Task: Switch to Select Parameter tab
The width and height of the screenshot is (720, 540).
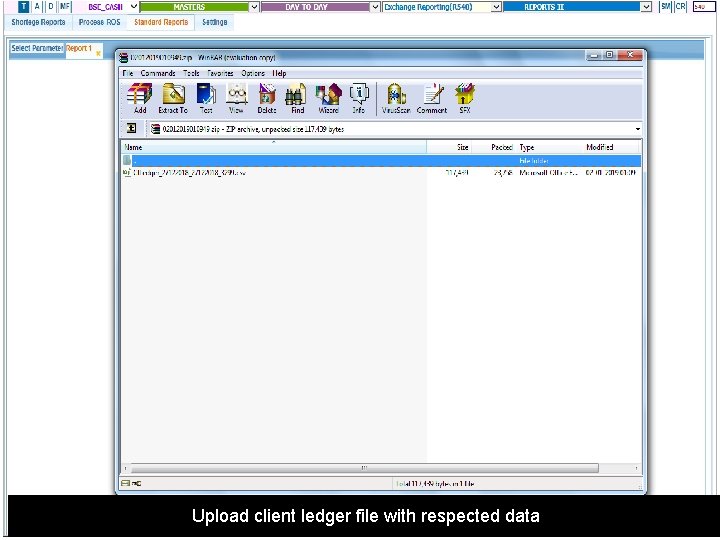Action: pyautogui.click(x=37, y=48)
